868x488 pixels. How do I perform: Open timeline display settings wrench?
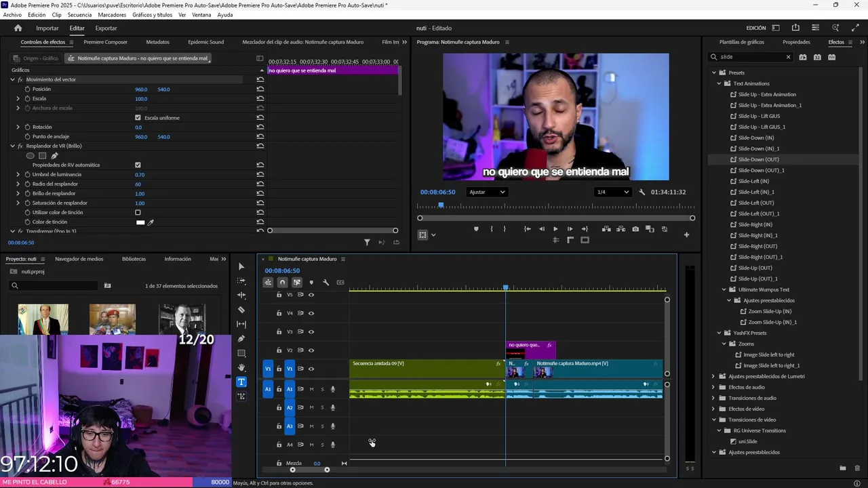325,283
